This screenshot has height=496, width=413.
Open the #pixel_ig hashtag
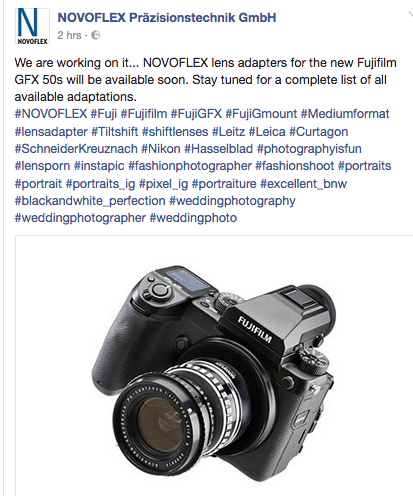click(x=163, y=184)
